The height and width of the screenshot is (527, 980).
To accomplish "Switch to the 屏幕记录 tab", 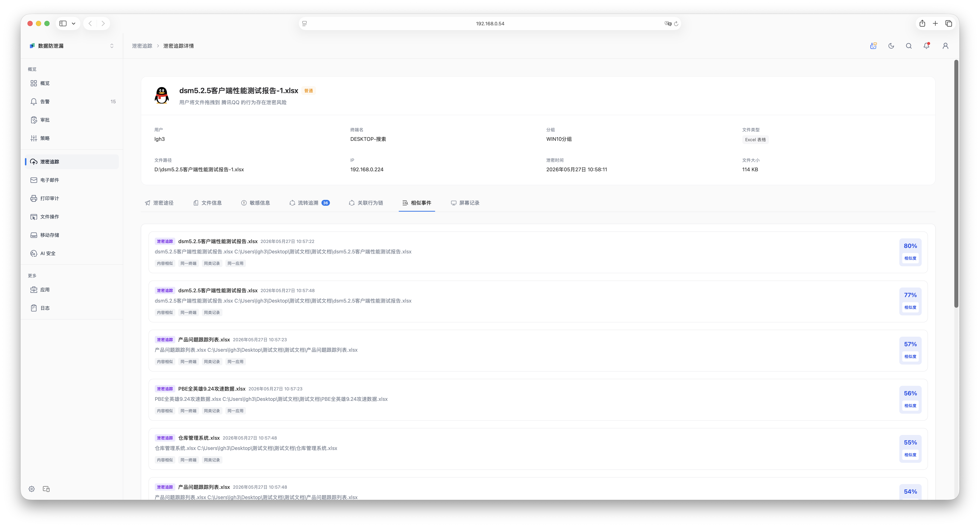I will click(465, 203).
